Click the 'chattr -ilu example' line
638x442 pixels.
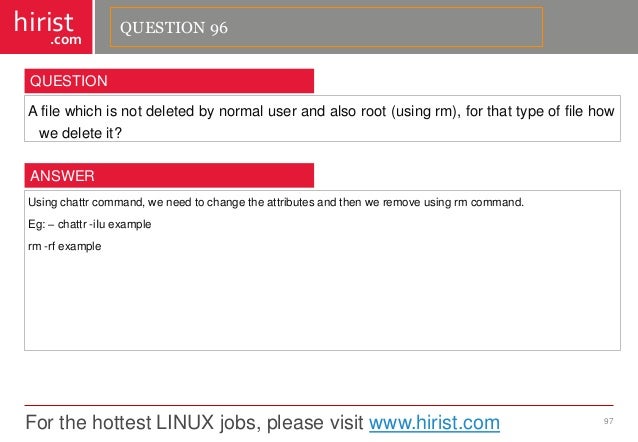pos(90,224)
